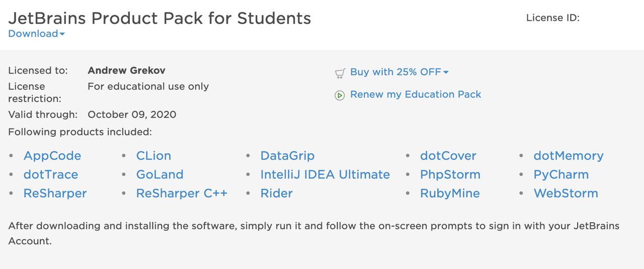This screenshot has width=644, height=269.
Task: Open the Rider product link
Action: [277, 193]
